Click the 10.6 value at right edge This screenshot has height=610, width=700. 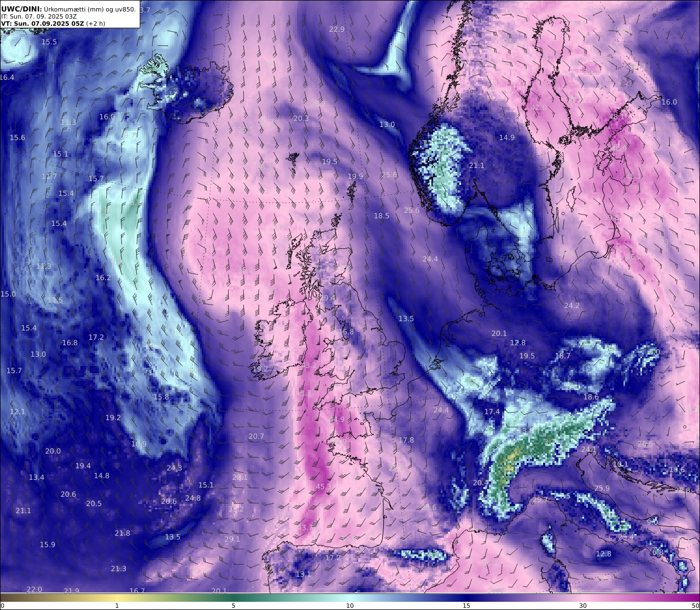pyautogui.click(x=677, y=469)
